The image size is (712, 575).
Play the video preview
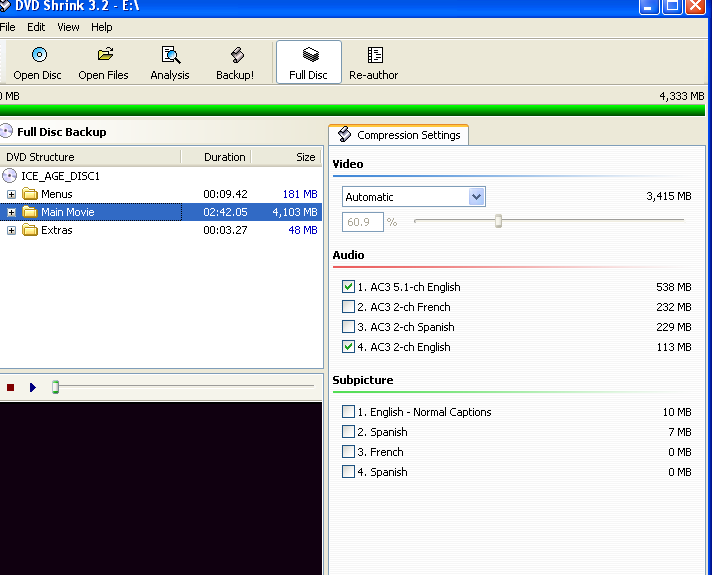point(33,387)
